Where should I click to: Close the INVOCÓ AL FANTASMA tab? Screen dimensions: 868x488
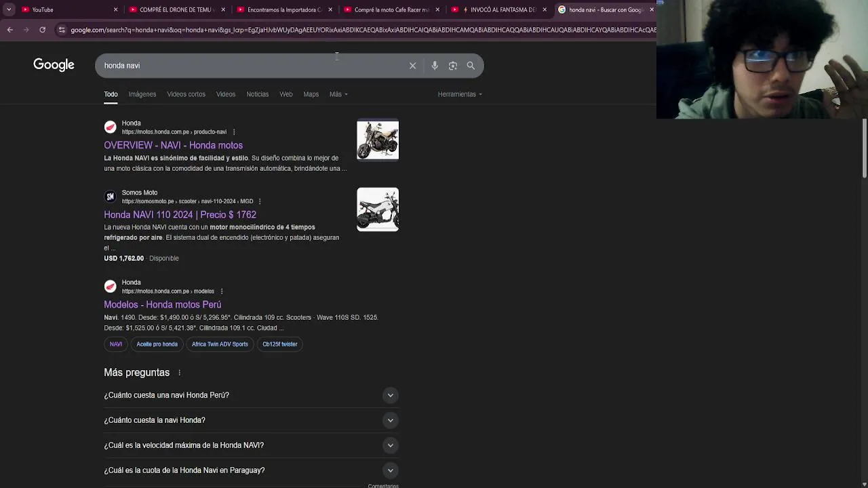coord(545,9)
